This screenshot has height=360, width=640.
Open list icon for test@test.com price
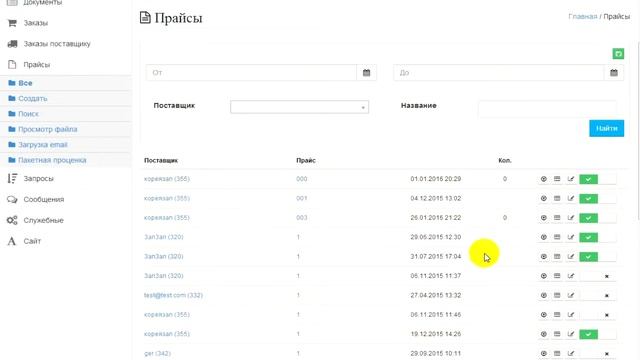tap(557, 295)
